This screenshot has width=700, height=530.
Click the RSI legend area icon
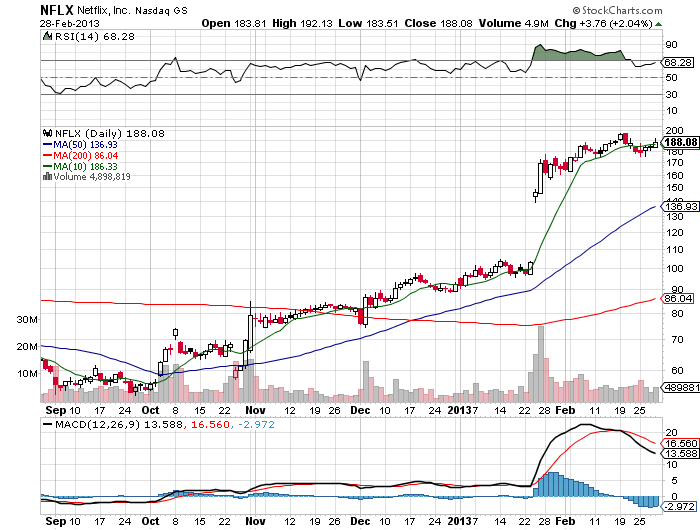[x=47, y=36]
